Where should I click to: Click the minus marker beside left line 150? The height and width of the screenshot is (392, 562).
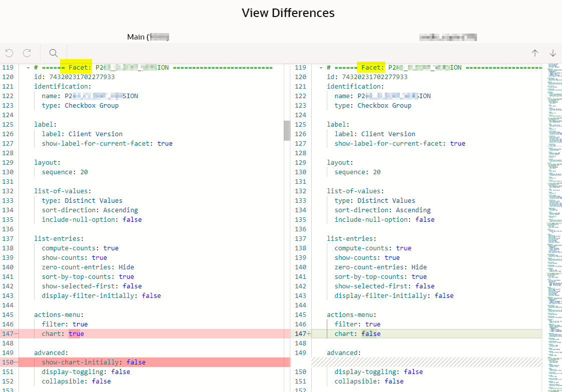tap(16, 362)
